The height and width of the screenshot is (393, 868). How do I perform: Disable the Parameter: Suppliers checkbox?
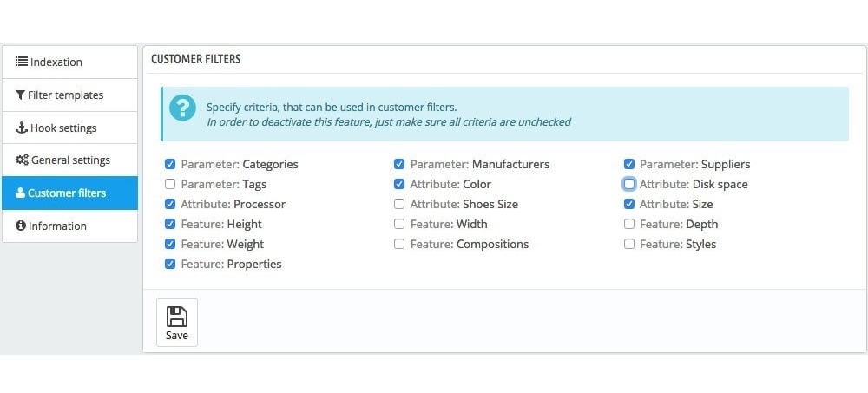(x=629, y=164)
